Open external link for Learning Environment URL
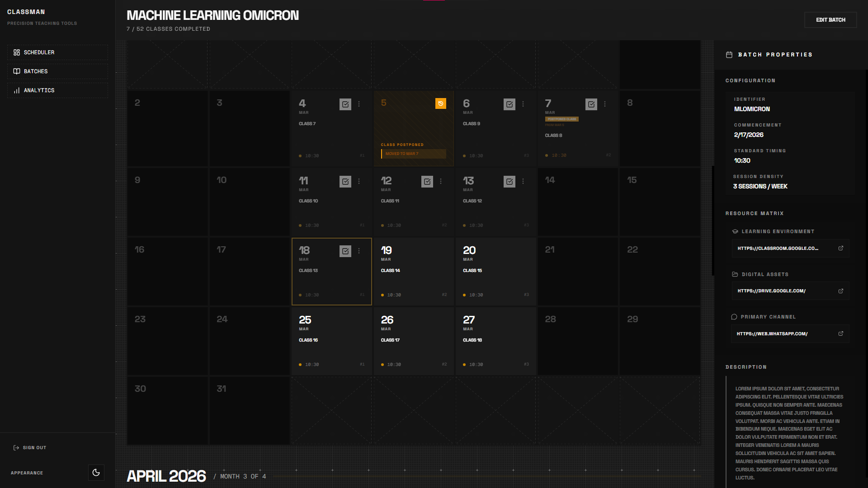The image size is (868, 488). coord(841,248)
